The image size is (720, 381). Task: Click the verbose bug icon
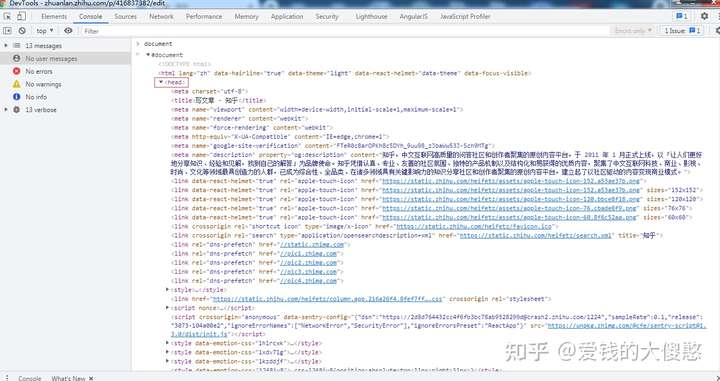pyautogui.click(x=17, y=110)
